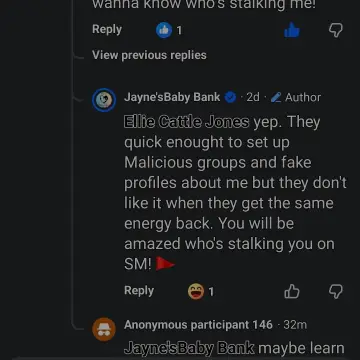The image size is (360, 360).
Task: Click Anonymous participant 146 name
Action: point(198,325)
